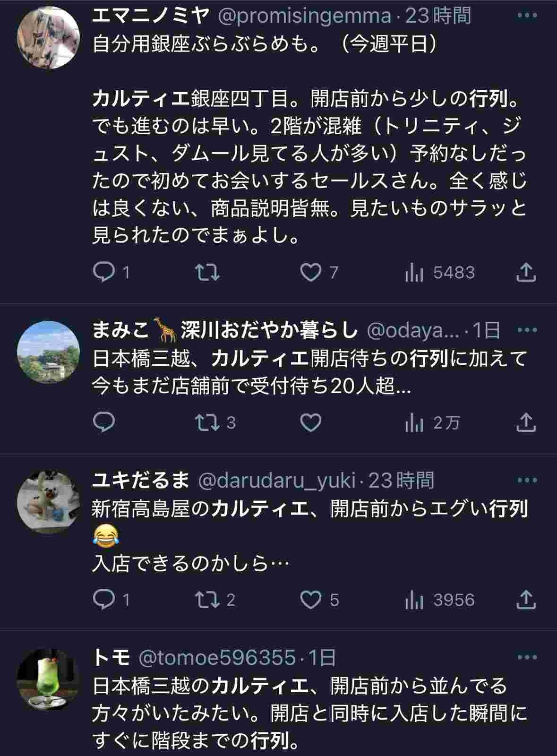Image resolution: width=557 pixels, height=756 pixels.
Task: Open more options for エマニノミヤ's tweet
Action: pyautogui.click(x=527, y=16)
